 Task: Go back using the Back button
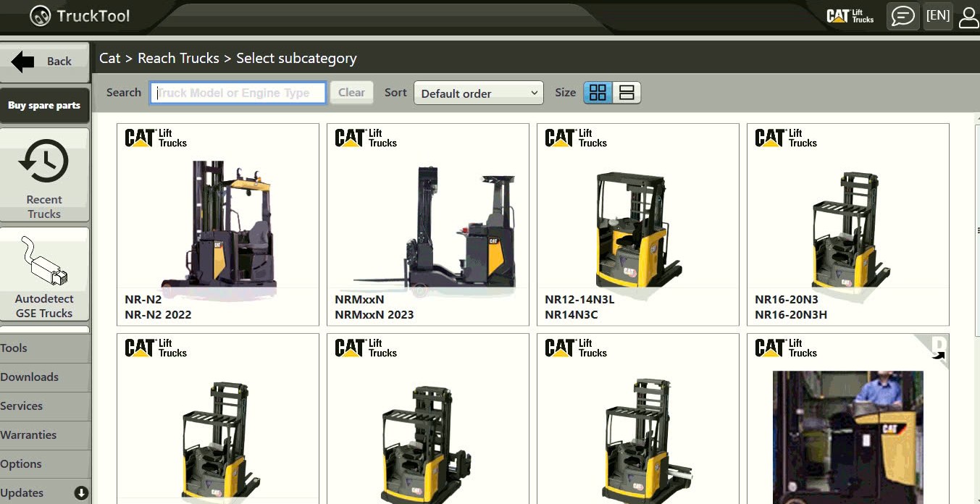tap(45, 62)
